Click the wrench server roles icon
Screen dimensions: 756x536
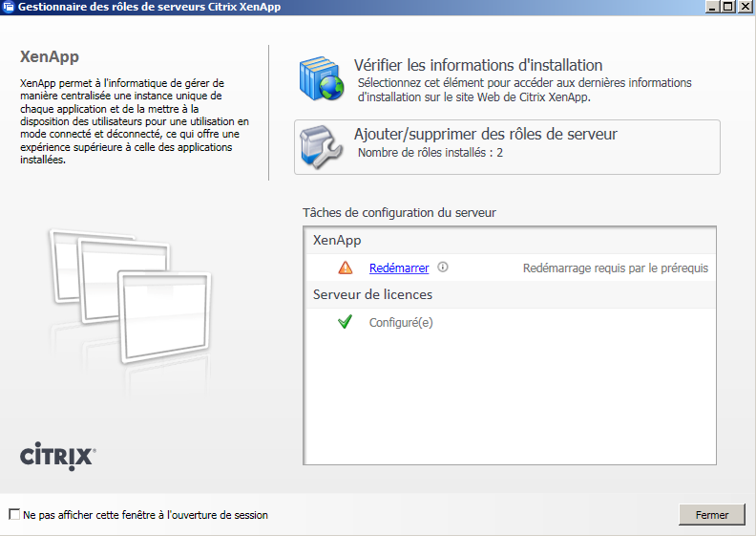coord(321,147)
